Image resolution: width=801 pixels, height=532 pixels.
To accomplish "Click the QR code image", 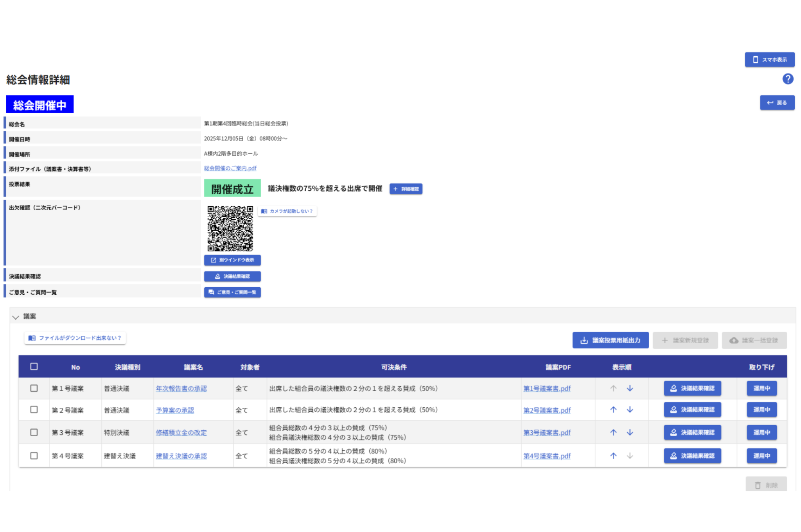I will [230, 228].
